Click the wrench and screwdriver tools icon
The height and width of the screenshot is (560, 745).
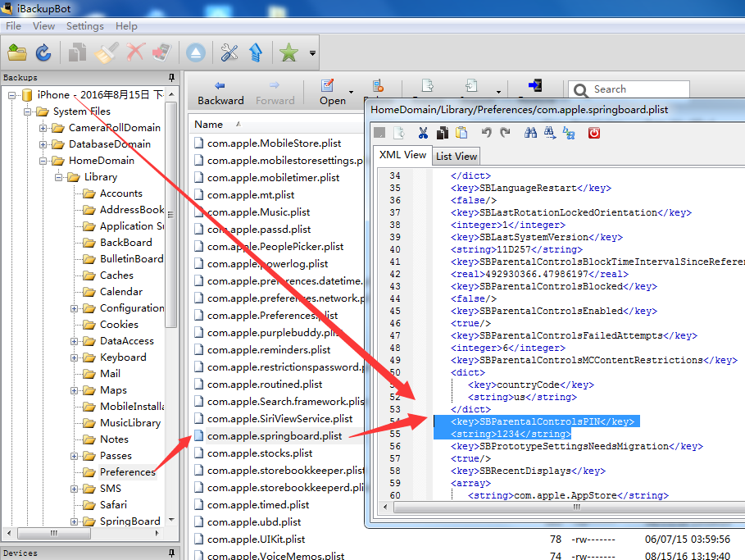229,53
